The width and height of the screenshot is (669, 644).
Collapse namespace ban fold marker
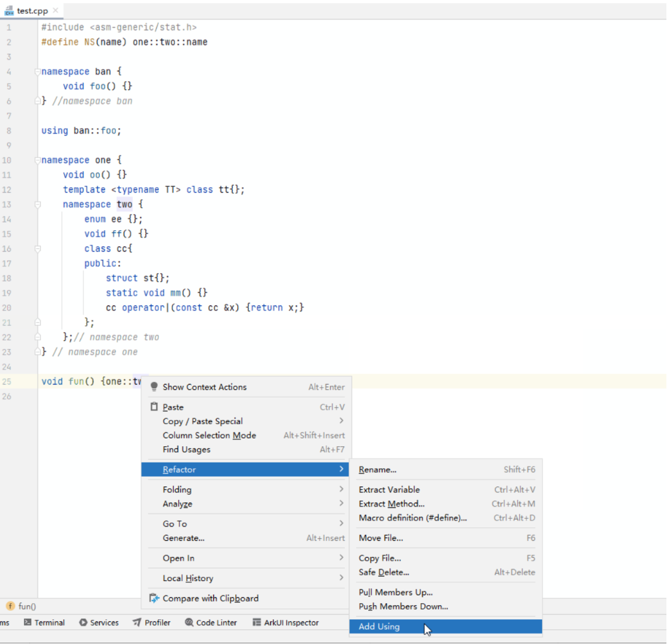point(38,71)
